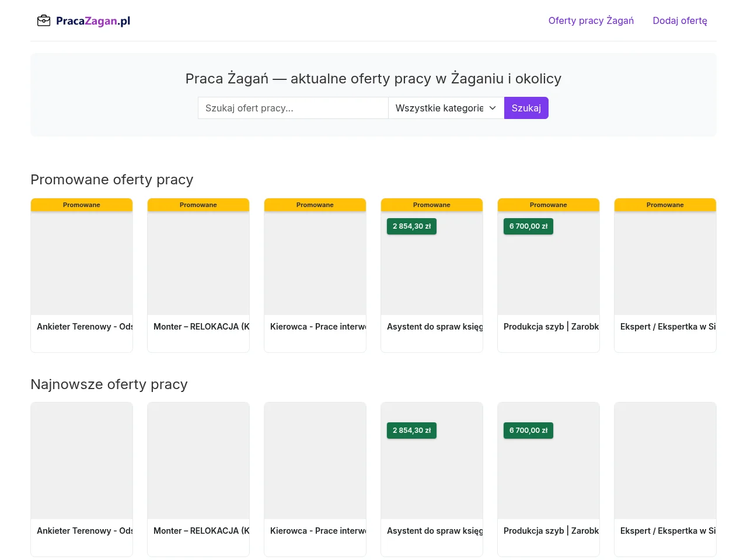Click the Promowane oferty pracy heading
The width and height of the screenshot is (747, 560).
click(x=112, y=180)
